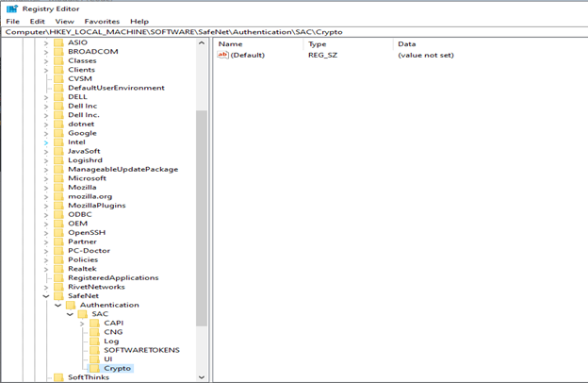Viewport: 588px width, 383px height.
Task: Click the mozilla.org folder icon
Action: (58, 196)
